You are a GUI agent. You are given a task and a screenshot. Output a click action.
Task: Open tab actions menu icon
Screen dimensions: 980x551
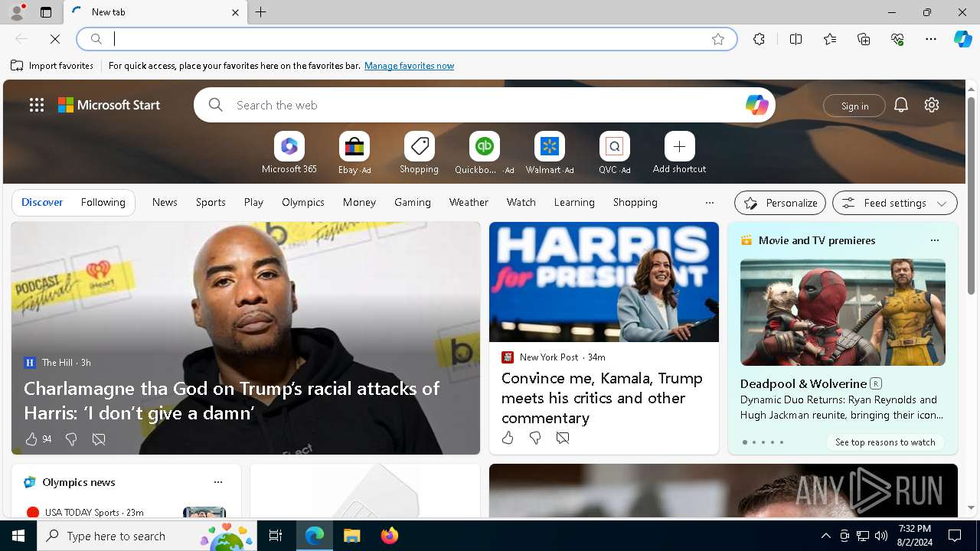click(x=46, y=12)
